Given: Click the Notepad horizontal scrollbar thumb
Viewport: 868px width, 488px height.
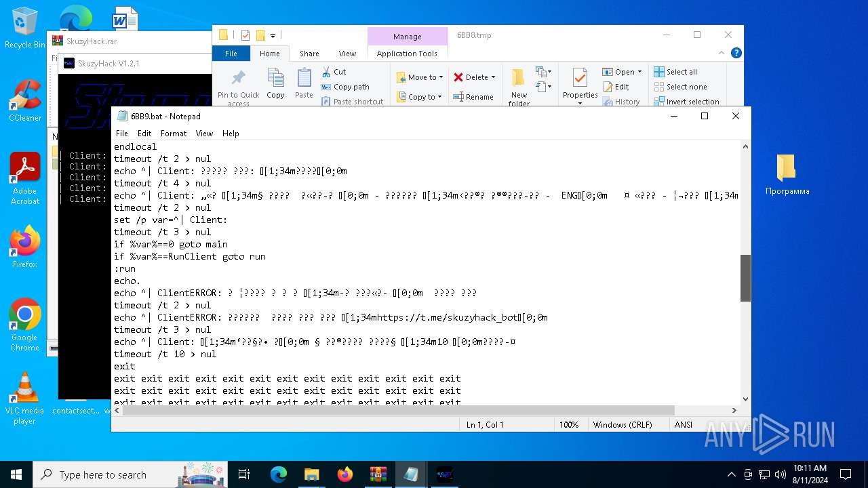Looking at the screenshot, I should coord(398,410).
